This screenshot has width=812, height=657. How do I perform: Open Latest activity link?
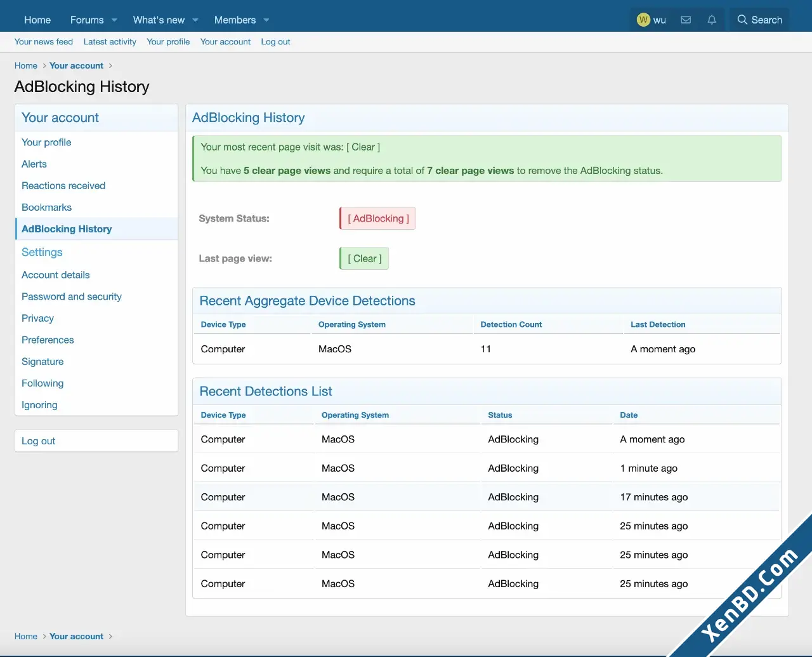coord(110,42)
